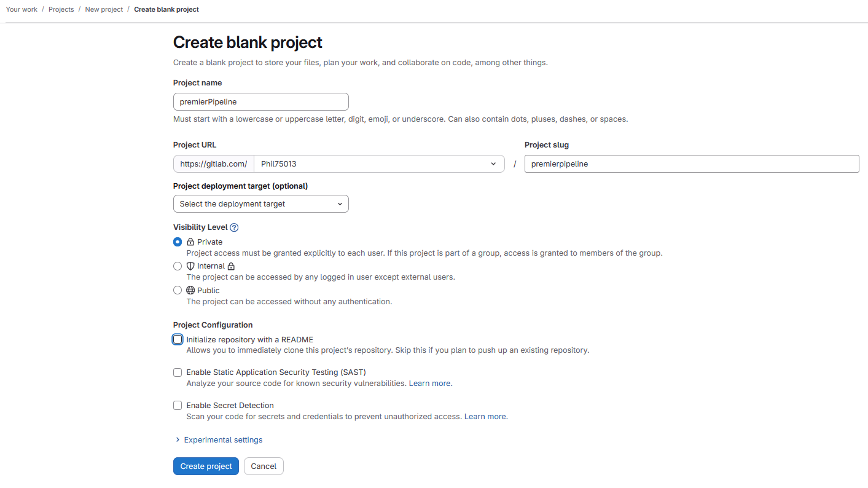Image resolution: width=868 pixels, height=488 pixels.
Task: Click the lock icon after Internal label
Action: [x=231, y=266]
